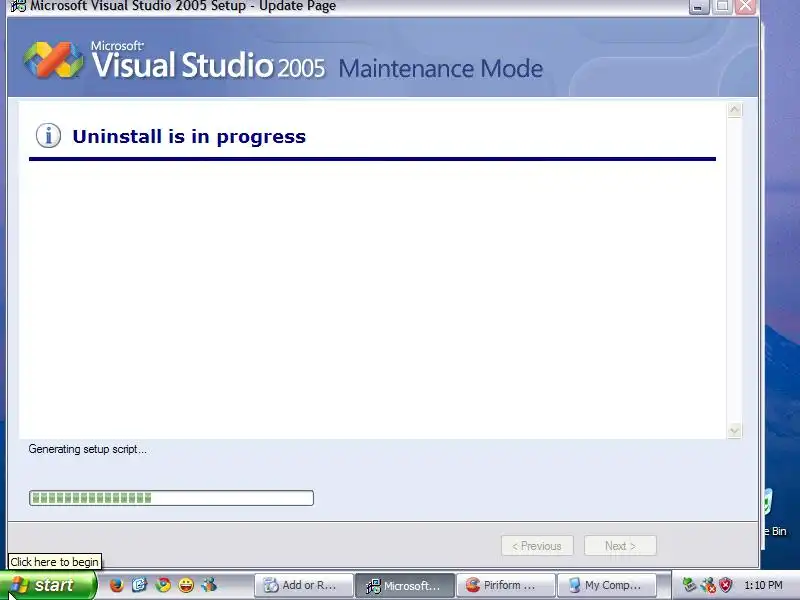Click the disabled Next button
The width and height of the screenshot is (800, 600).
point(620,546)
